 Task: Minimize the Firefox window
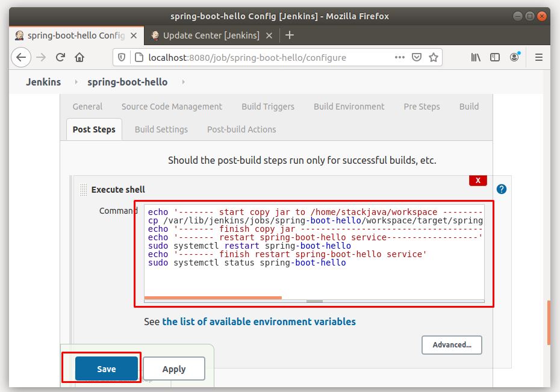[x=517, y=16]
